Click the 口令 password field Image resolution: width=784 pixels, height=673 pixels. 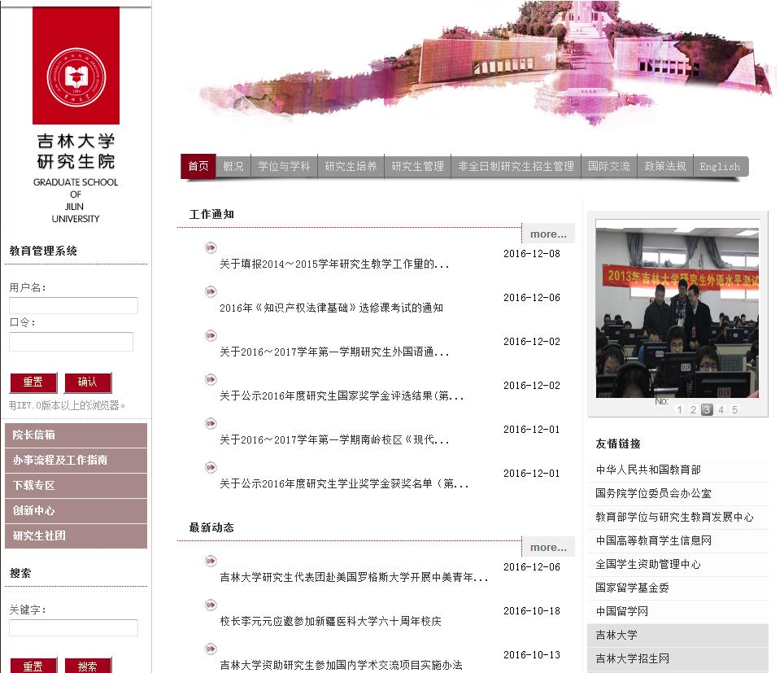pos(71,342)
